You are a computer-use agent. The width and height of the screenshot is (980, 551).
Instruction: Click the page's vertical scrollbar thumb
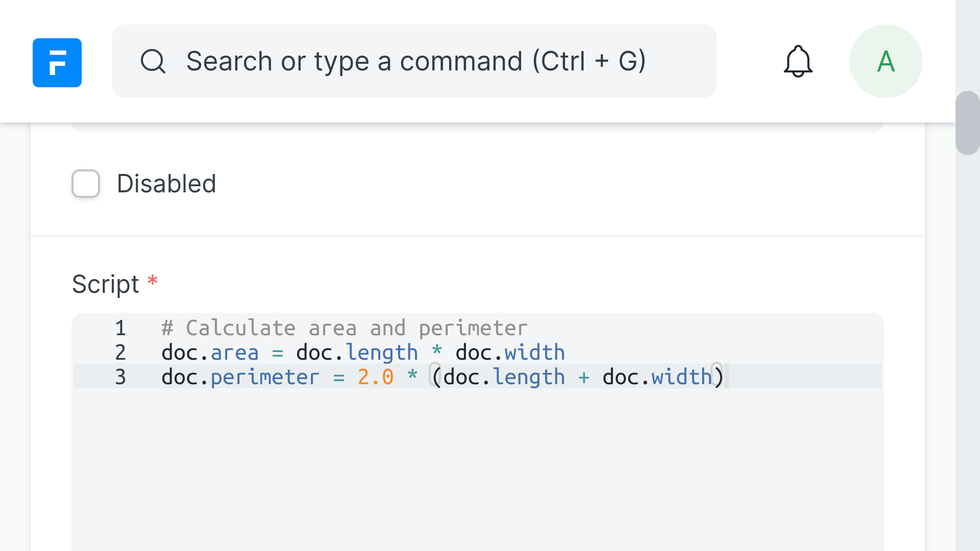pos(967,123)
